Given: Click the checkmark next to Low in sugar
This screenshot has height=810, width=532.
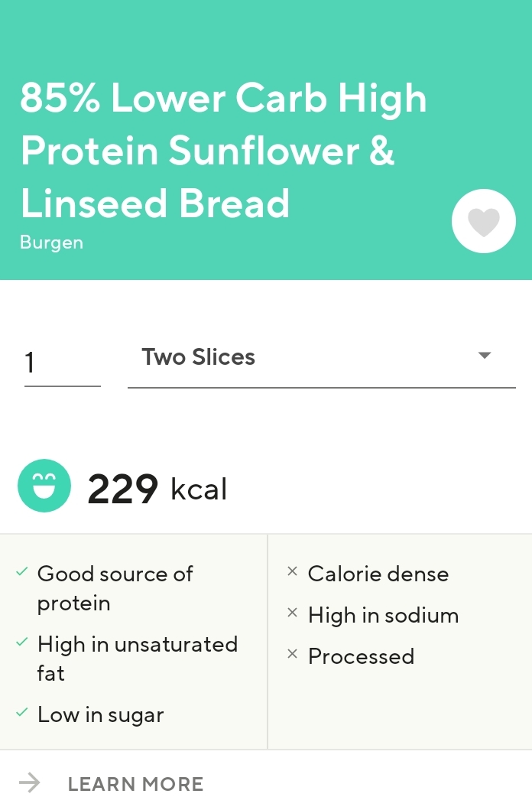Looking at the screenshot, I should tap(22, 714).
